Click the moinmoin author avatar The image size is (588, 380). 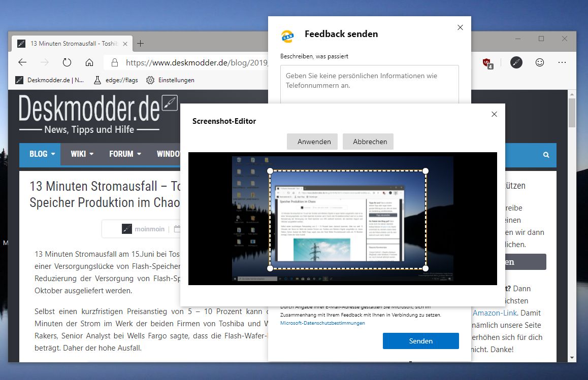127,229
